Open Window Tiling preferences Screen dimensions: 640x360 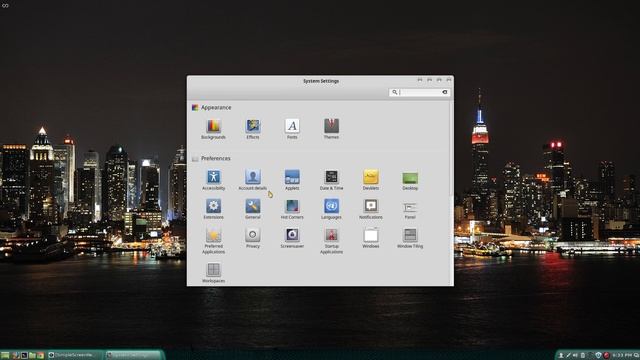(410, 238)
